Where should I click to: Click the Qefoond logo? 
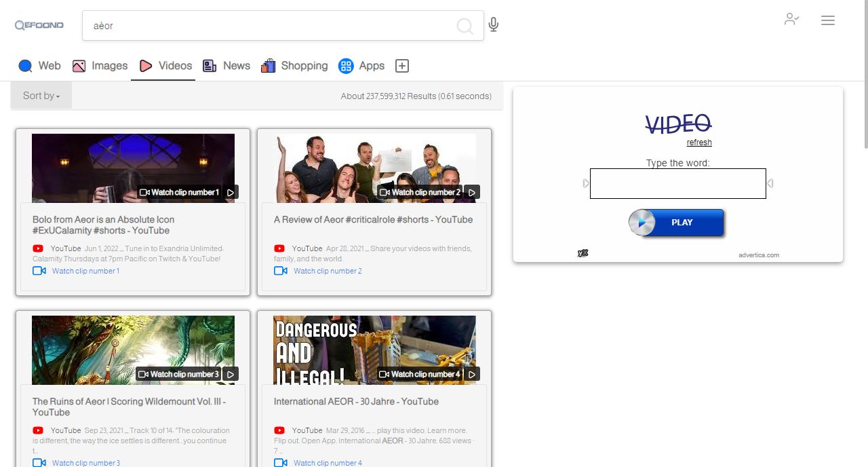[39, 25]
